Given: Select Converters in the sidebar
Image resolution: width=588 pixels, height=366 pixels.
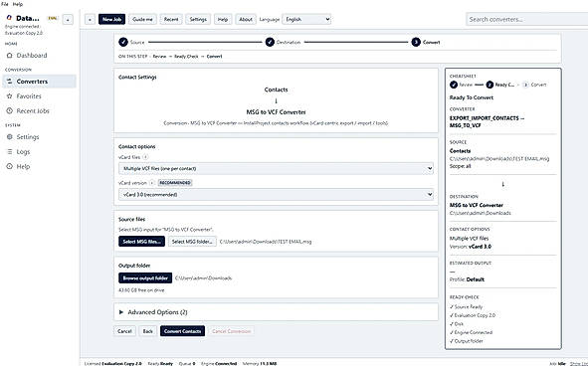Looking at the screenshot, I should (39, 82).
